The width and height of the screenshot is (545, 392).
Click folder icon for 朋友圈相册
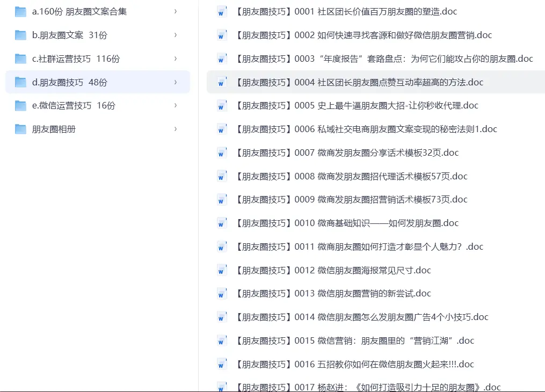click(20, 129)
